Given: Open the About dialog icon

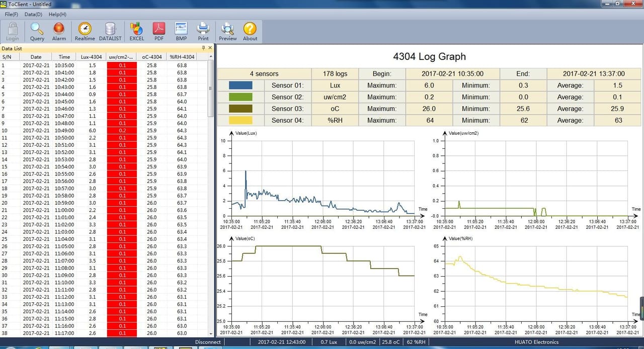Looking at the screenshot, I should click(250, 31).
